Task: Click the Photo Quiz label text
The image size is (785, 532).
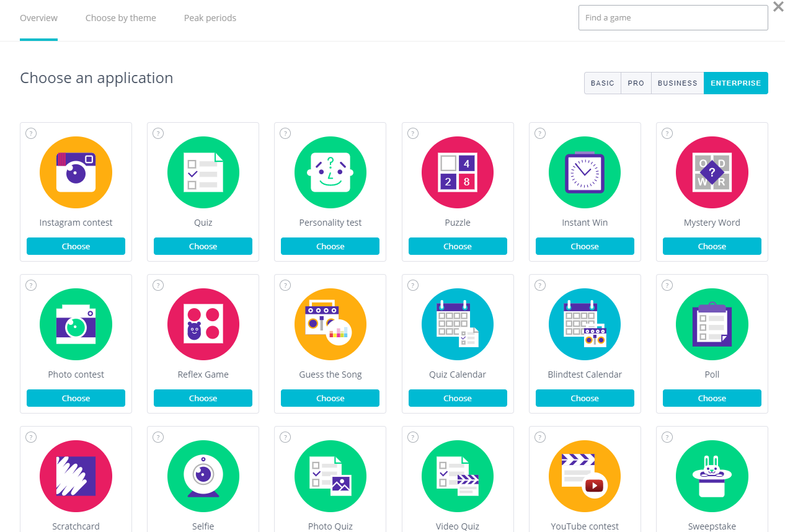Action: (x=330, y=526)
